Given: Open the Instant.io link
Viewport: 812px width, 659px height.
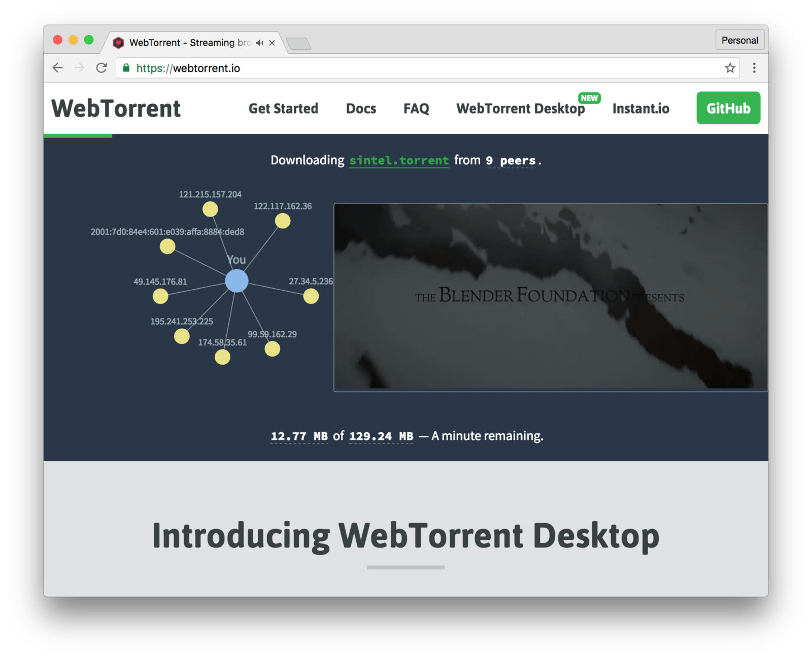Looking at the screenshot, I should tap(640, 109).
